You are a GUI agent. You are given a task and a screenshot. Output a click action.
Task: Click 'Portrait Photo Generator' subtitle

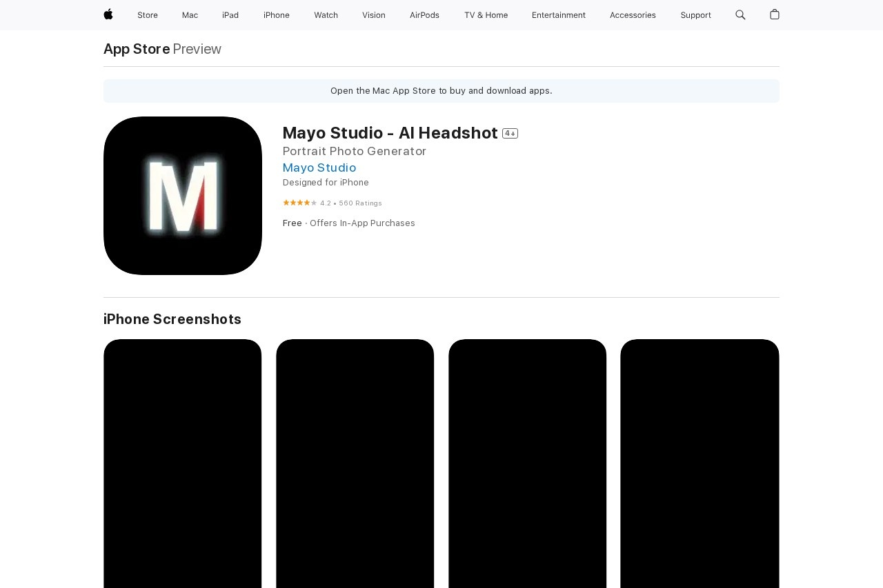pos(355,151)
